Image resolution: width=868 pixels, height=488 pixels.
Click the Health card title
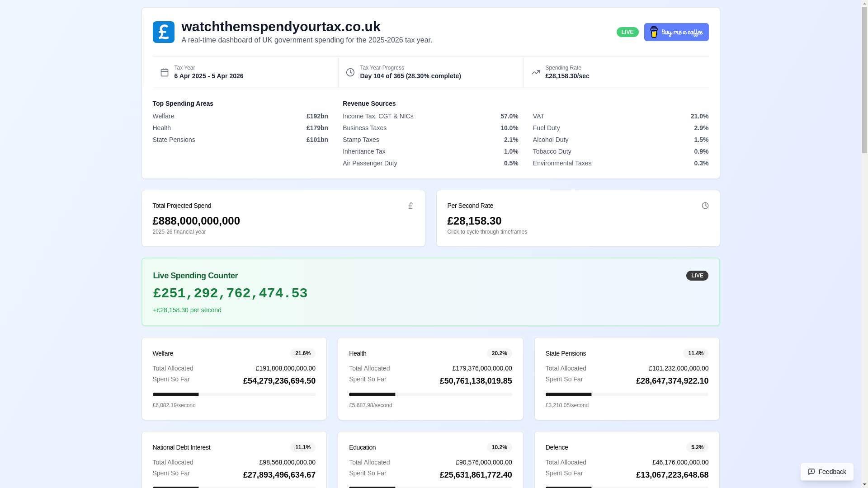pyautogui.click(x=357, y=353)
